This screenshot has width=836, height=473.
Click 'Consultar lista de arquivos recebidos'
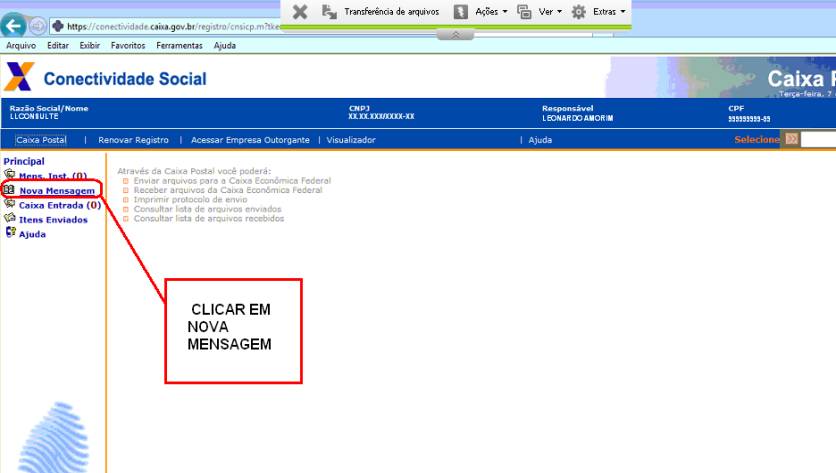tap(208, 218)
